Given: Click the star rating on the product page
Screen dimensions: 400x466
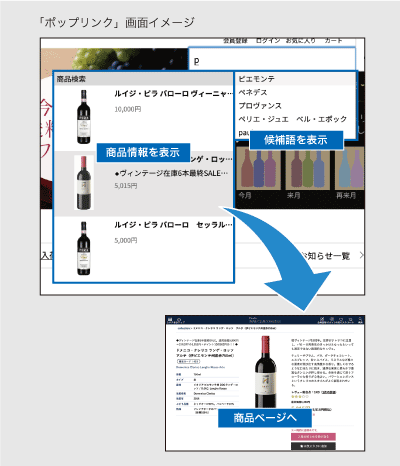Looking at the screenshot, I should (x=300, y=397).
